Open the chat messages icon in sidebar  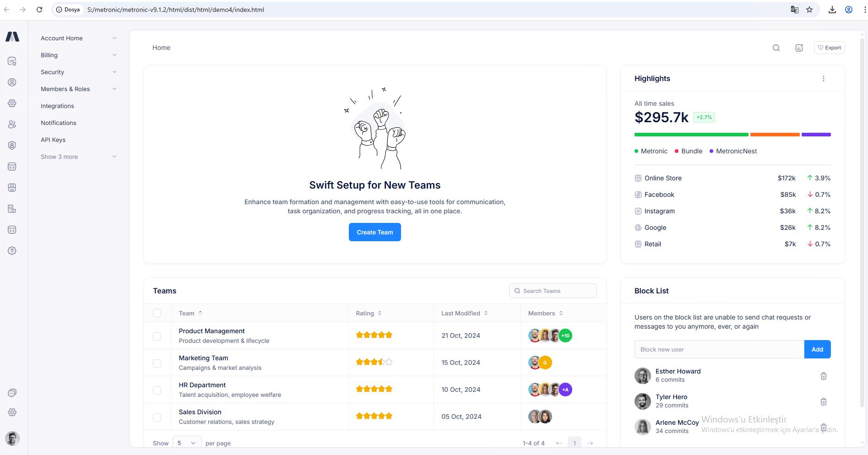pyautogui.click(x=12, y=393)
